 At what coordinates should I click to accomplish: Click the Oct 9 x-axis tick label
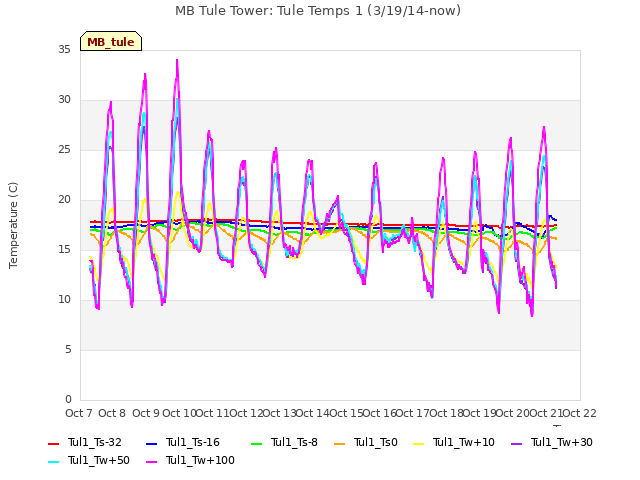pyautogui.click(x=145, y=413)
